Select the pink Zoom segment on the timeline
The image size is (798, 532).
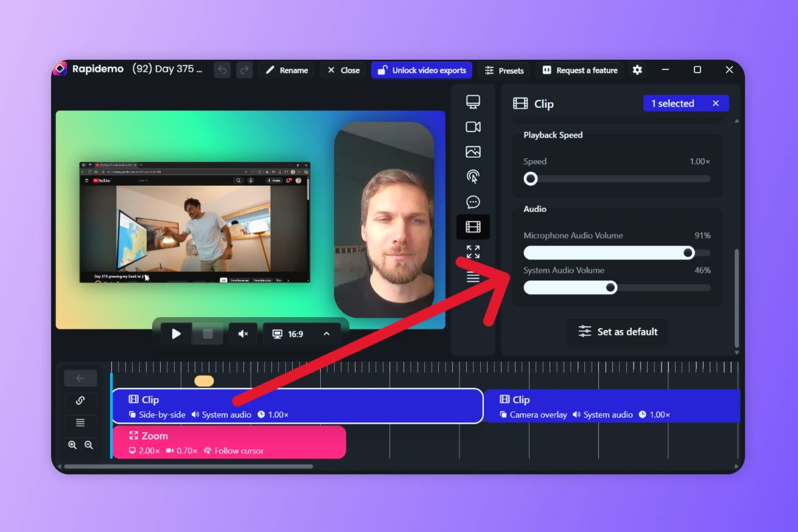(229, 441)
